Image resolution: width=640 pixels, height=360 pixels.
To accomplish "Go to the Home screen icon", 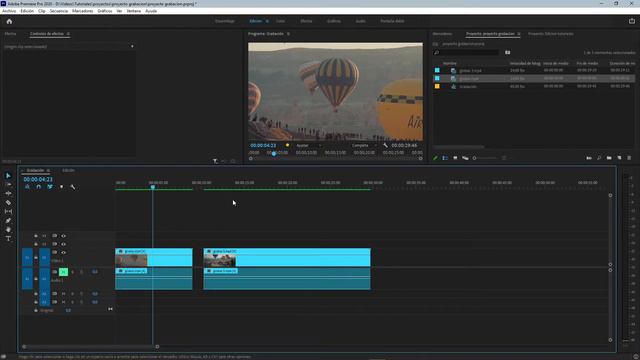I will (9, 21).
